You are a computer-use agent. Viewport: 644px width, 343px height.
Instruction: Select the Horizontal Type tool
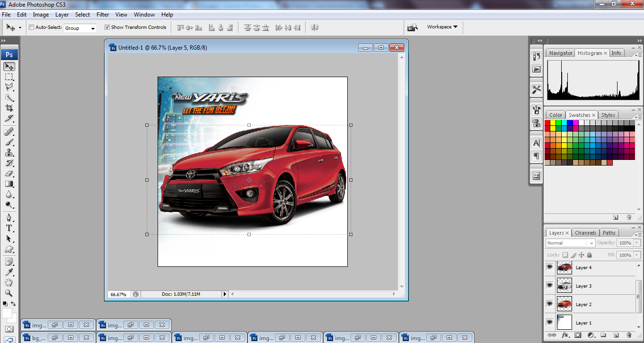[9, 228]
